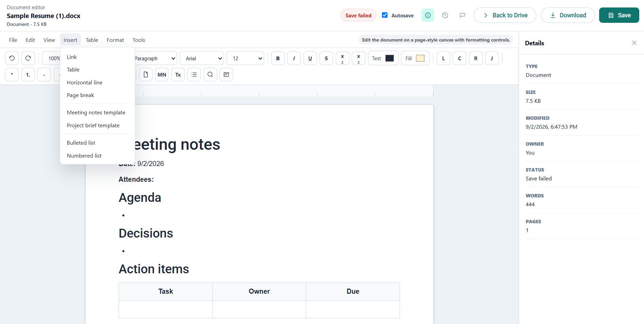Insert a Horizontal line

(x=98, y=82)
